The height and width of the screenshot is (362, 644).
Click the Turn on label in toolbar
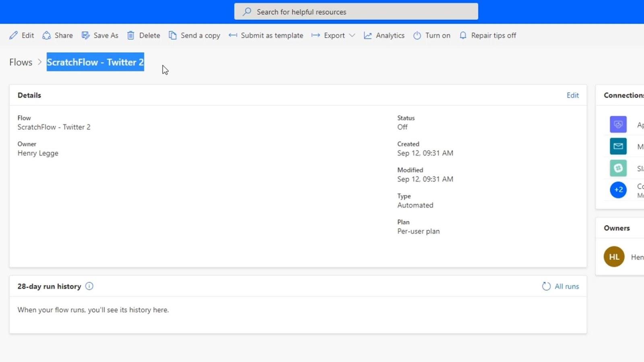coord(438,35)
